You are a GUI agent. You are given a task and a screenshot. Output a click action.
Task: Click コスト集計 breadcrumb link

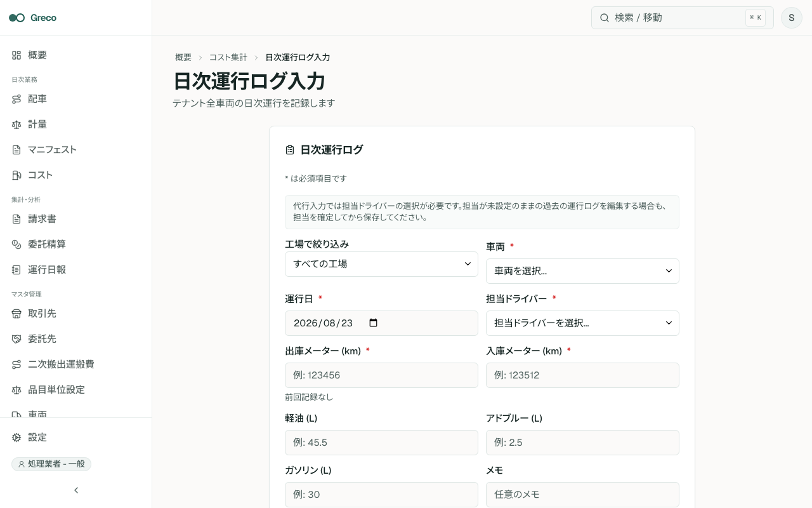228,57
